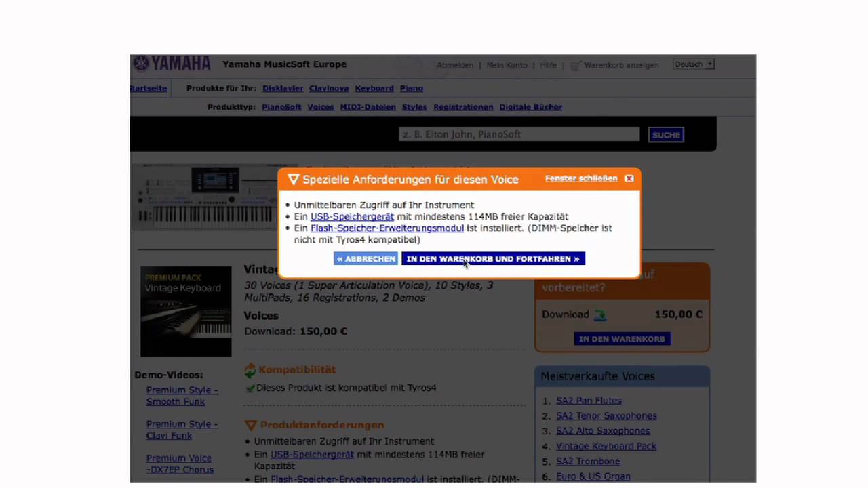Select Registrationen product type
This screenshot has height=488, width=868.
click(463, 107)
